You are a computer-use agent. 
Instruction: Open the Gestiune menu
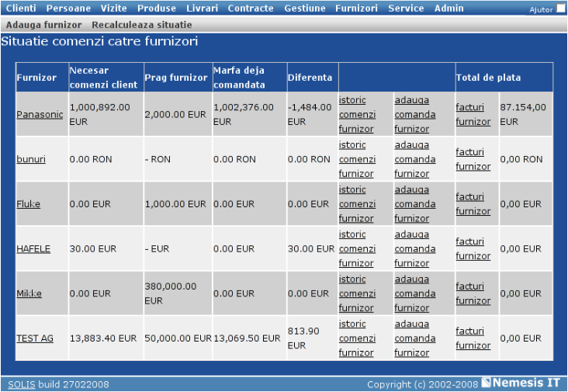point(305,8)
